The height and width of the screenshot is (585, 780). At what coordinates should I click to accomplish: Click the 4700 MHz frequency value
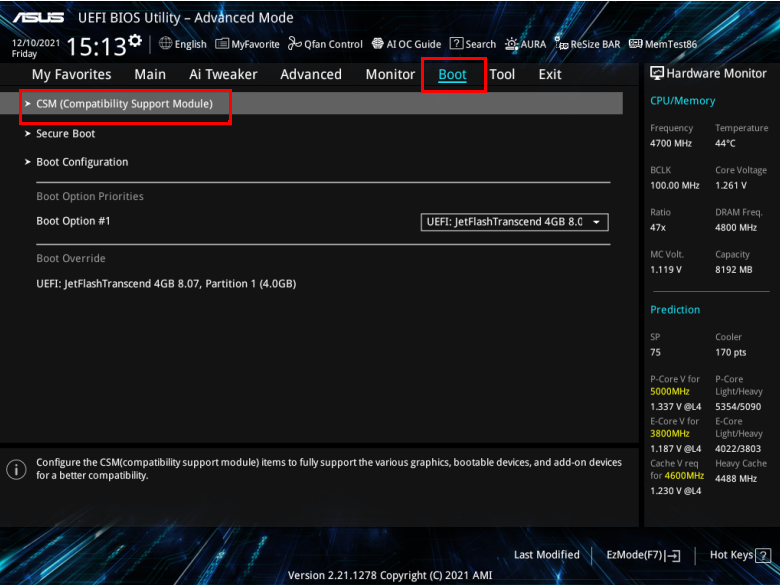(x=671, y=143)
